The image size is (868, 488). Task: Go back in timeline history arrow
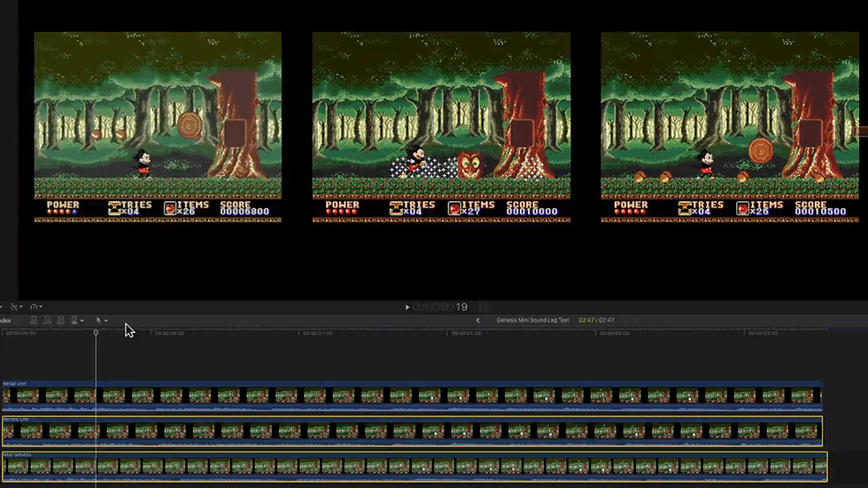click(x=477, y=320)
